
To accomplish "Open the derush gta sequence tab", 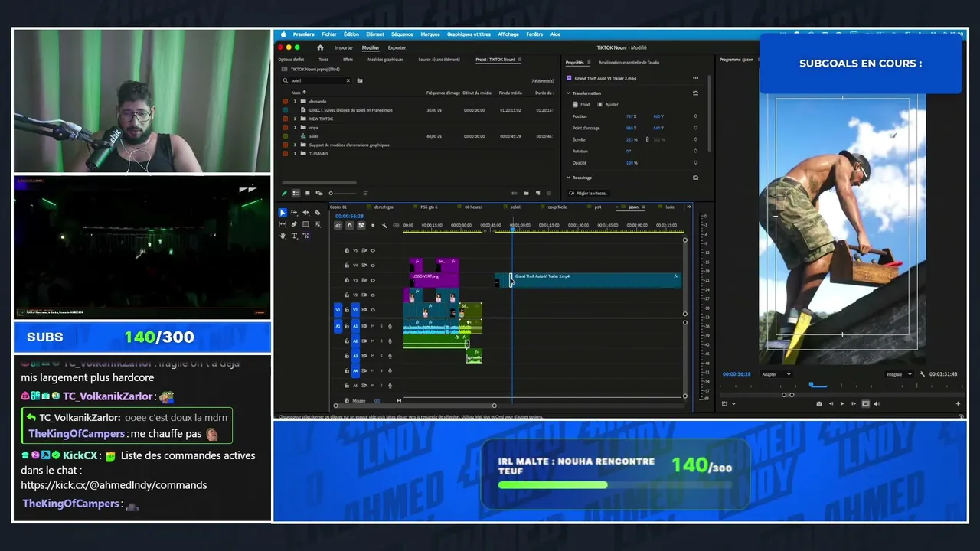I will pyautogui.click(x=384, y=207).
